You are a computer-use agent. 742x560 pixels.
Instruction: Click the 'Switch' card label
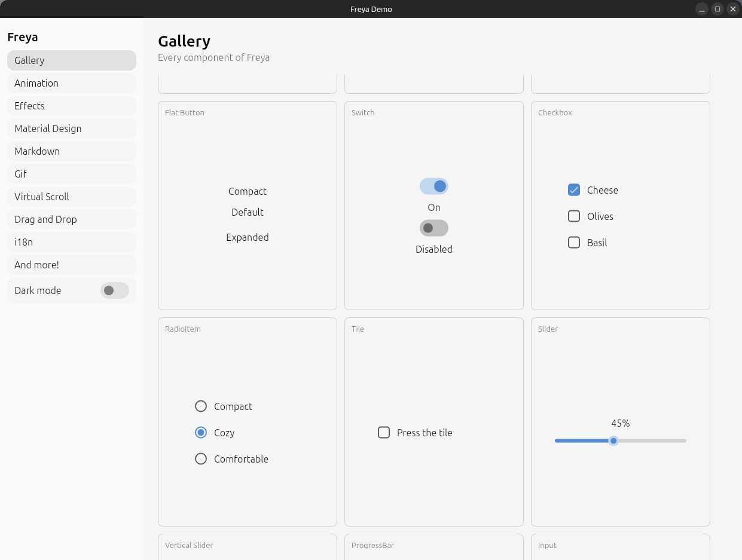click(363, 112)
